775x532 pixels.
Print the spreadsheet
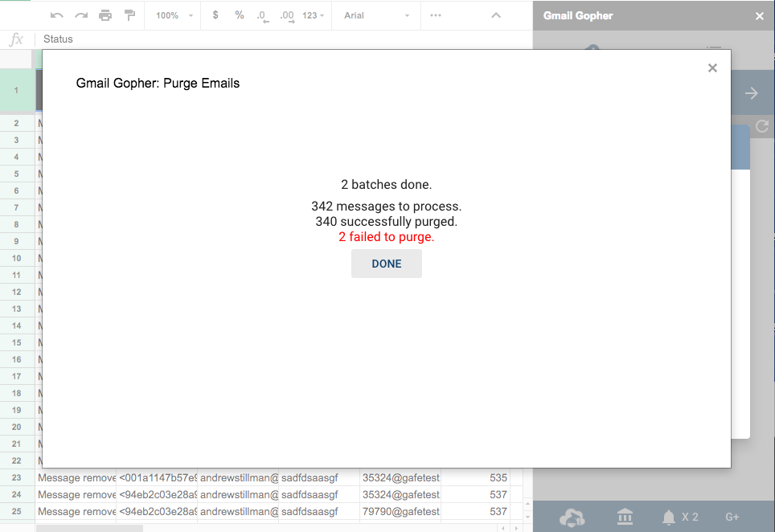pos(105,14)
